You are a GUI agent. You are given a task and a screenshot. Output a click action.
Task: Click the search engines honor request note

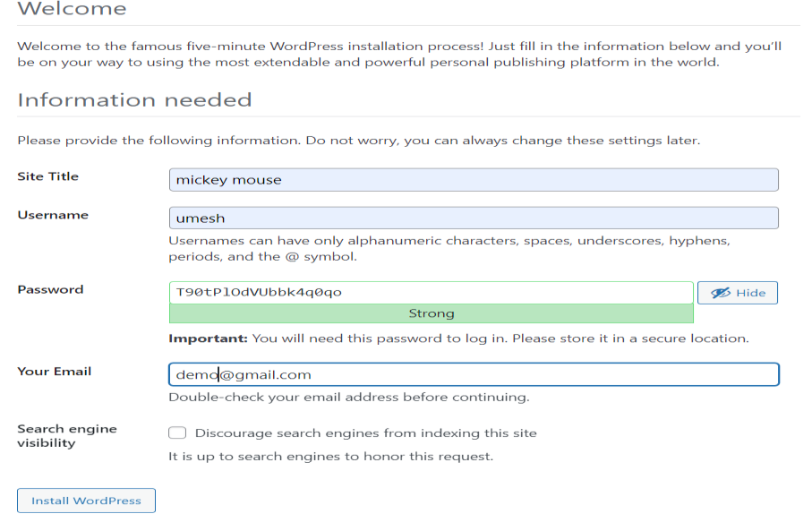click(x=331, y=457)
